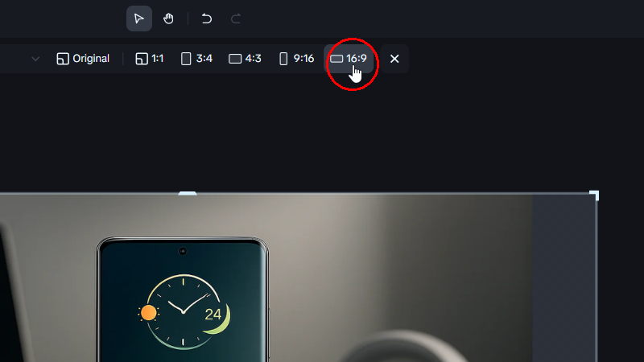Expand the dropdown chevron left of Original

(35, 59)
